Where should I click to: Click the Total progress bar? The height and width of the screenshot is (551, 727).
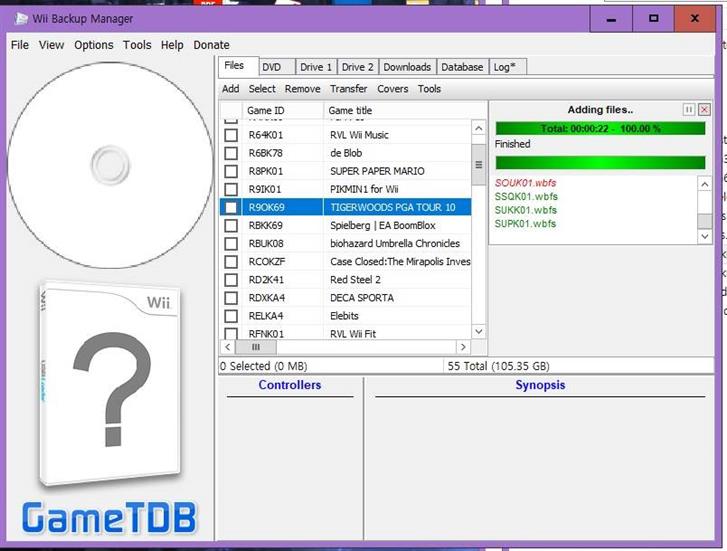600,128
